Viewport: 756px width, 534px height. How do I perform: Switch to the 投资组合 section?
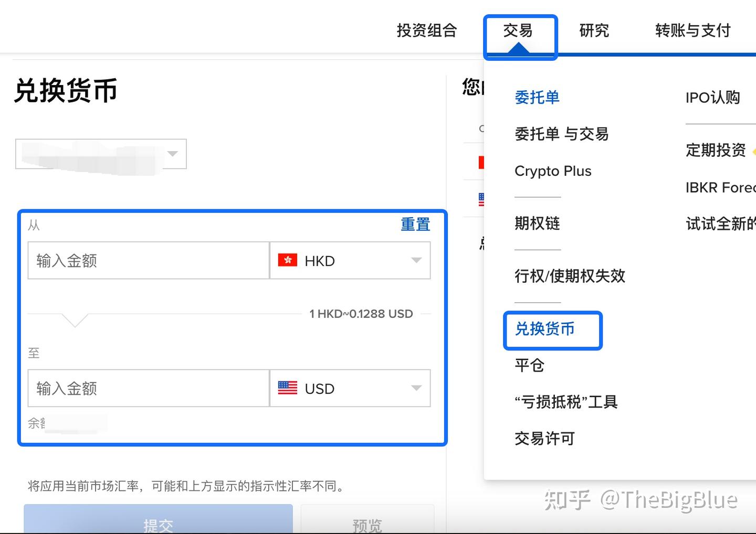(426, 31)
